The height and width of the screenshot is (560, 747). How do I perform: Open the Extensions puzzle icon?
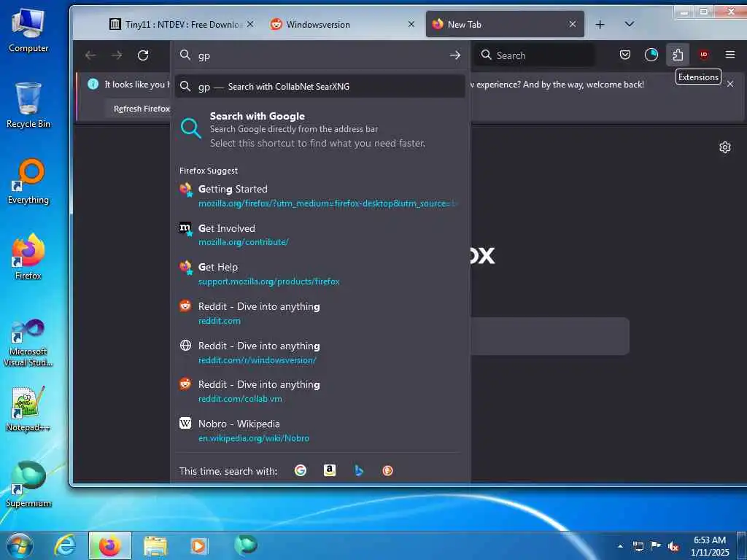[678, 55]
